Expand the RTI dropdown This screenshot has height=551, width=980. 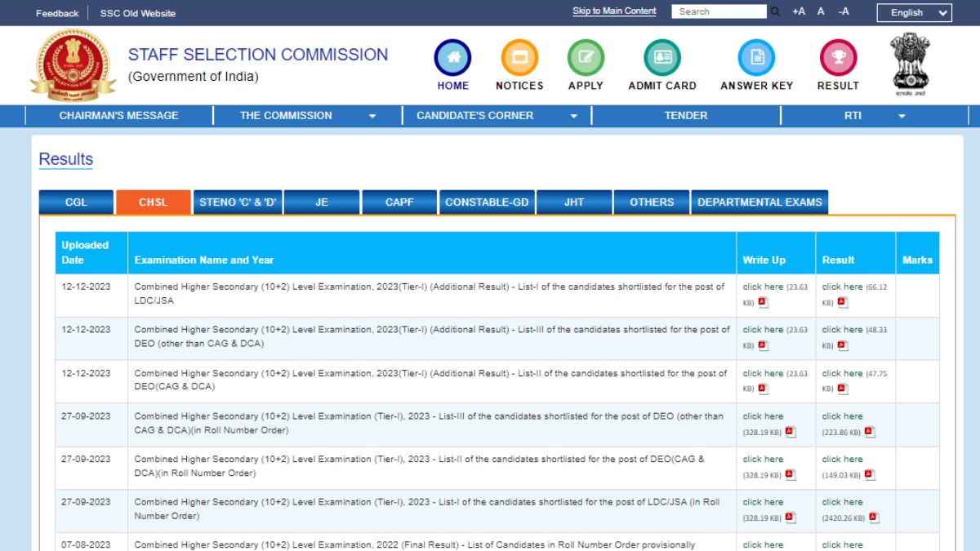point(853,115)
